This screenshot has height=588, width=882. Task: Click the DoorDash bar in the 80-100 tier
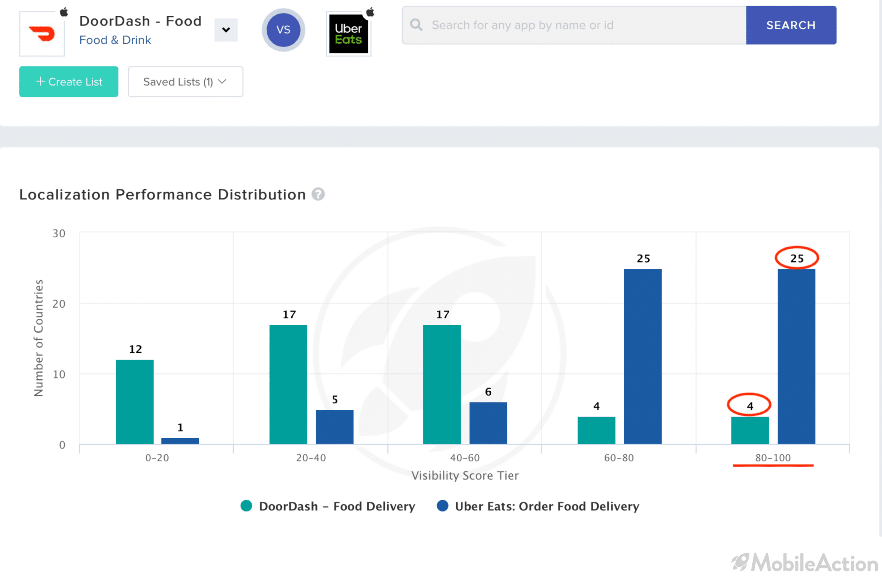(x=750, y=430)
